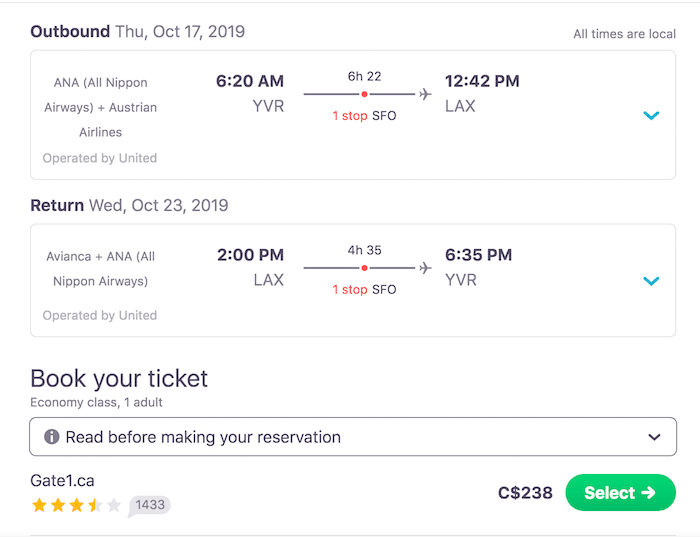
Task: Click the green Select button for Gate1.ca
Action: (620, 492)
